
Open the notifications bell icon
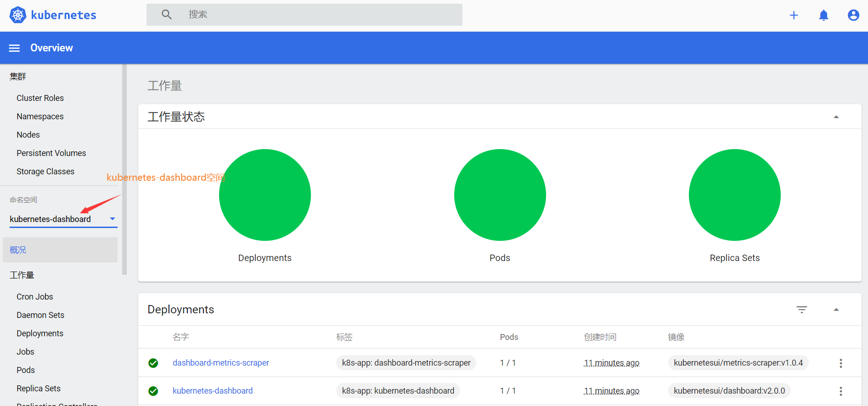click(823, 15)
